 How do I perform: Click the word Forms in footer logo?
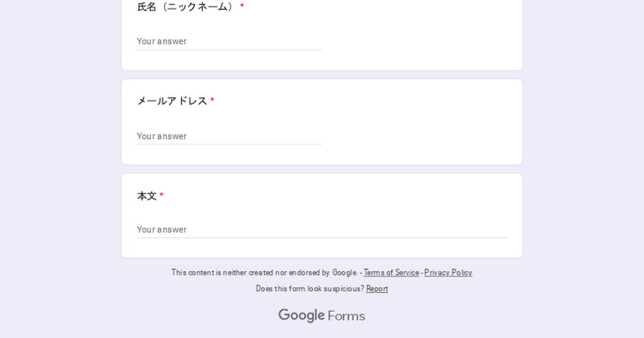346,316
